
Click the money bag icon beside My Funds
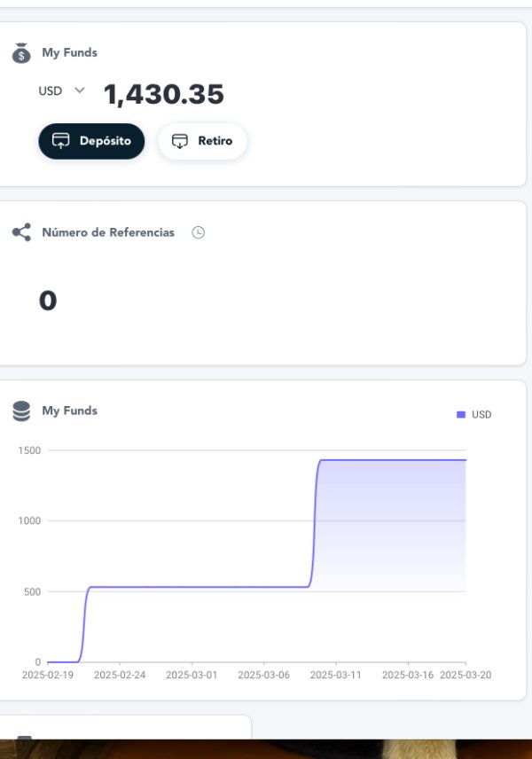21,53
